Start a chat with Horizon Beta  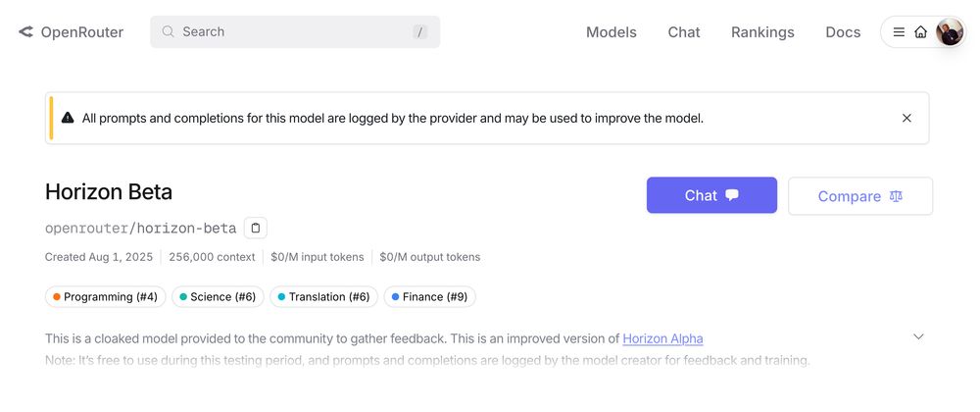(x=711, y=195)
